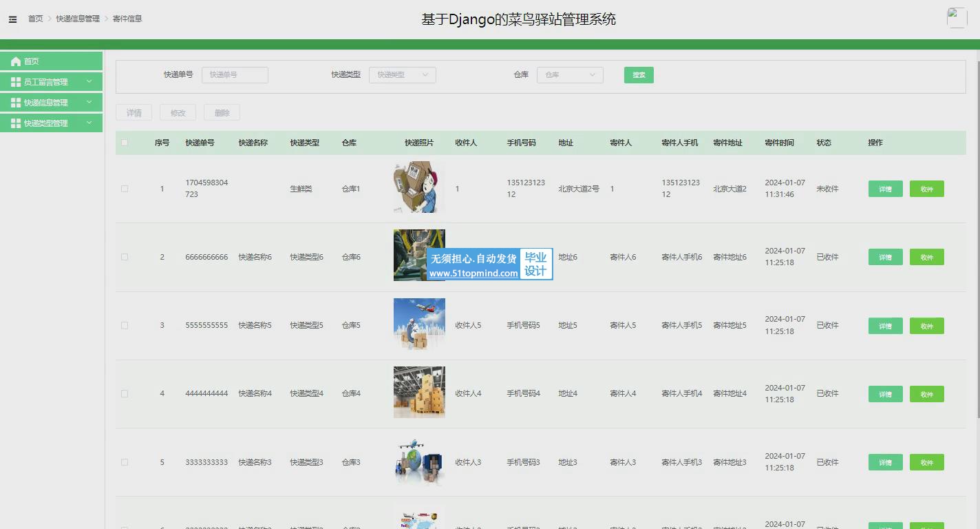Click the 生鲜类 type cell

click(x=301, y=189)
